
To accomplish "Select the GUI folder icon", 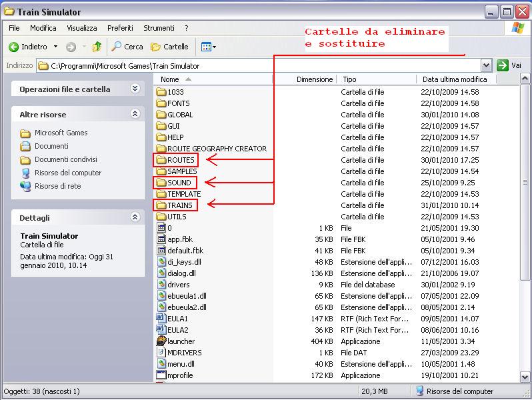I will 161,126.
